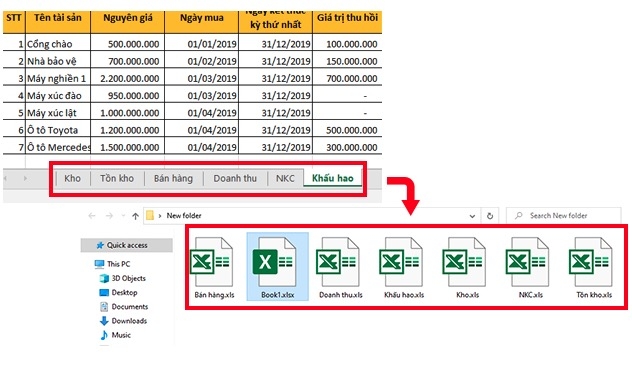Expand the address bar history dropdown
The height and width of the screenshot is (371, 632).
[472, 216]
